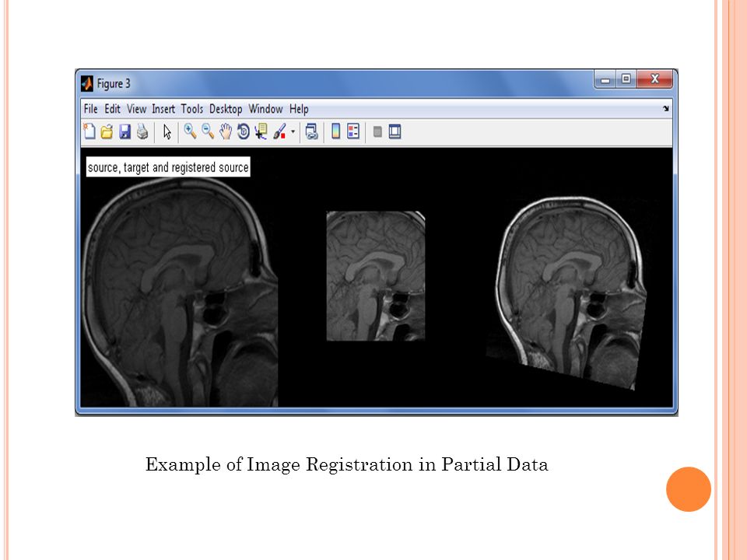Open the File menu

pyautogui.click(x=90, y=109)
